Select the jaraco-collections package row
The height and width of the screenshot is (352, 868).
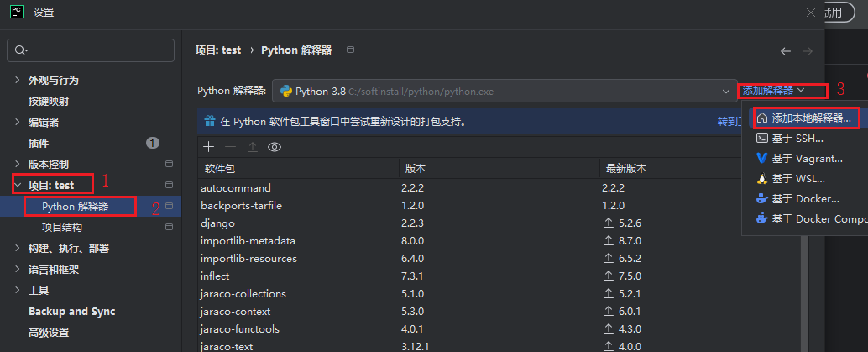point(499,294)
